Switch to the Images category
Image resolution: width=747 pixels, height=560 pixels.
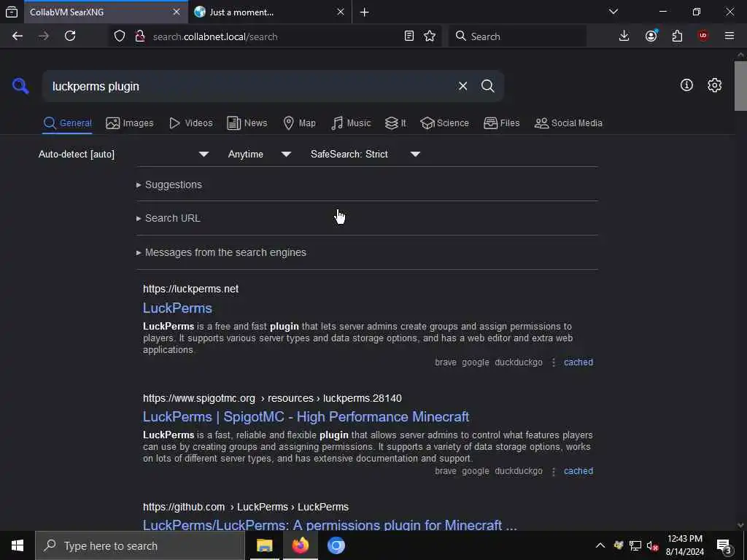pos(130,123)
